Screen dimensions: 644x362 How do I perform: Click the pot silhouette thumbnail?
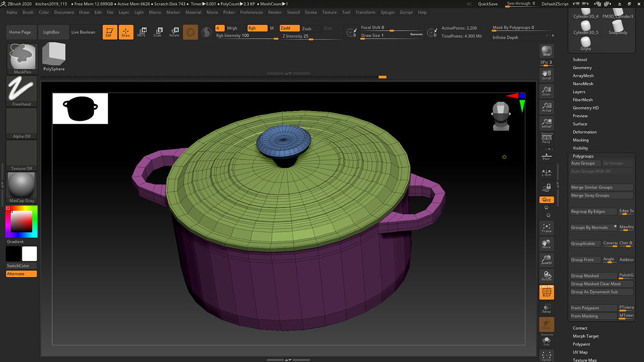[80, 108]
